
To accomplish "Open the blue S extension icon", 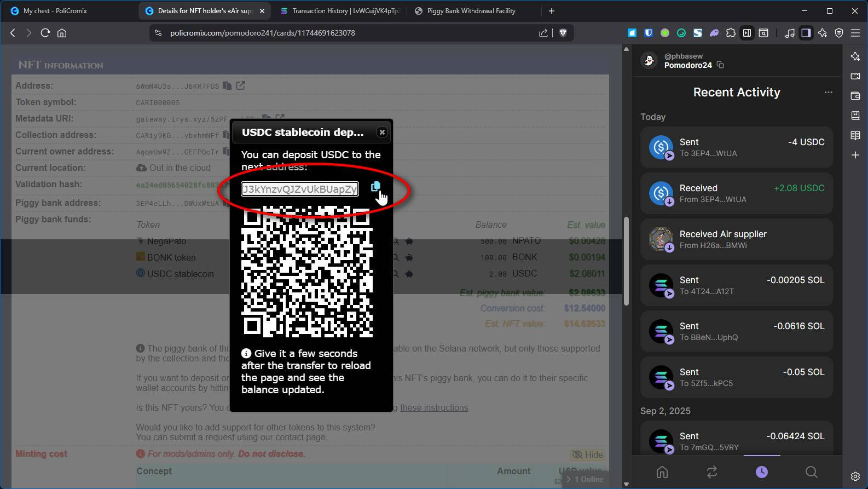I will [698, 33].
